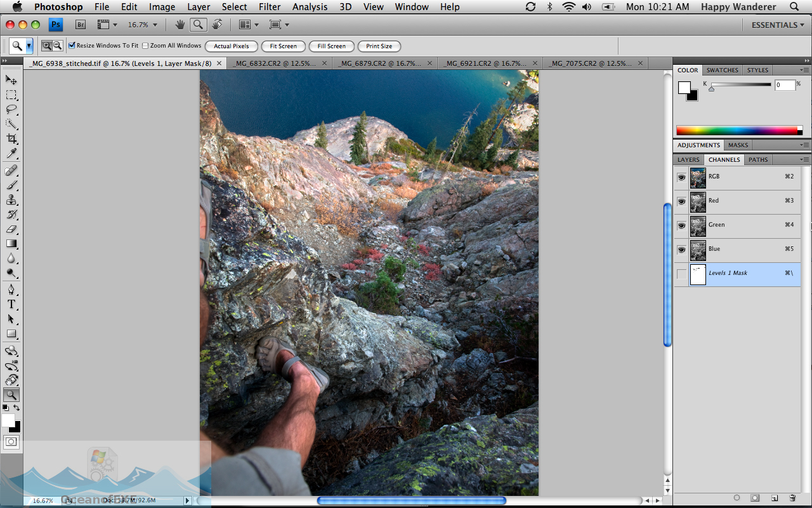812x508 pixels.
Task: Hide the RGB channel eye
Action: [x=681, y=177]
